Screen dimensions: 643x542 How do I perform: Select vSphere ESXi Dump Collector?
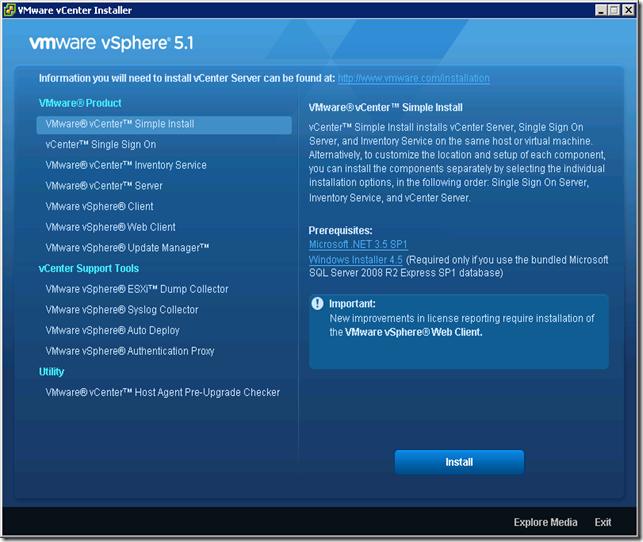[137, 289]
